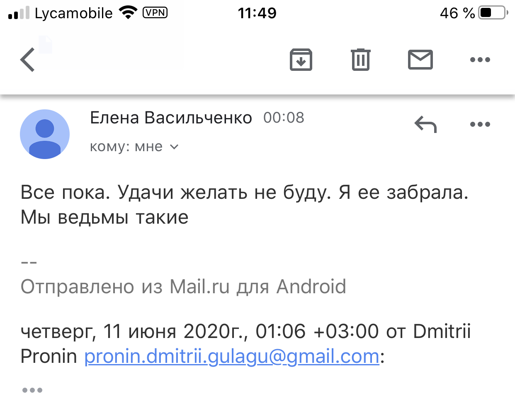Tap the 00:08 message timestamp
The width and height of the screenshot is (515, 420).
[284, 118]
